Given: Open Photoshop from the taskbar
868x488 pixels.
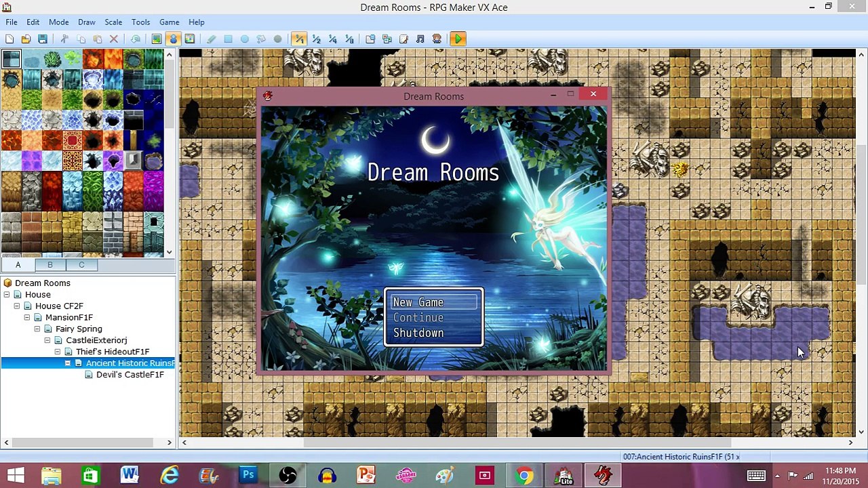Looking at the screenshot, I should click(x=248, y=475).
